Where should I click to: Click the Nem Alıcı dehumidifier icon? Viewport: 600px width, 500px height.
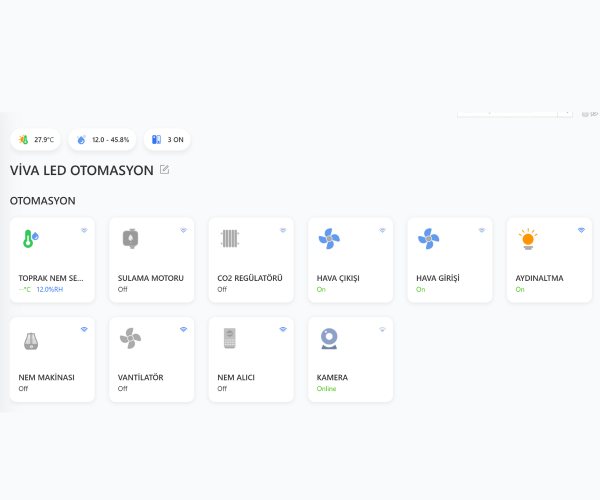pyautogui.click(x=230, y=338)
